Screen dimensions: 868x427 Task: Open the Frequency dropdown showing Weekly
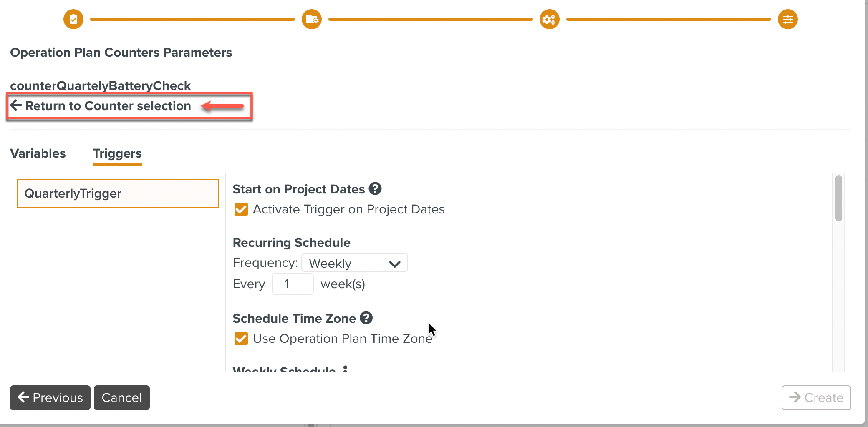tap(354, 263)
